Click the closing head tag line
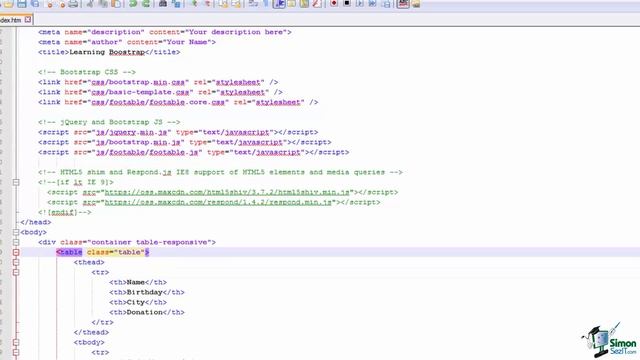 coord(36,222)
